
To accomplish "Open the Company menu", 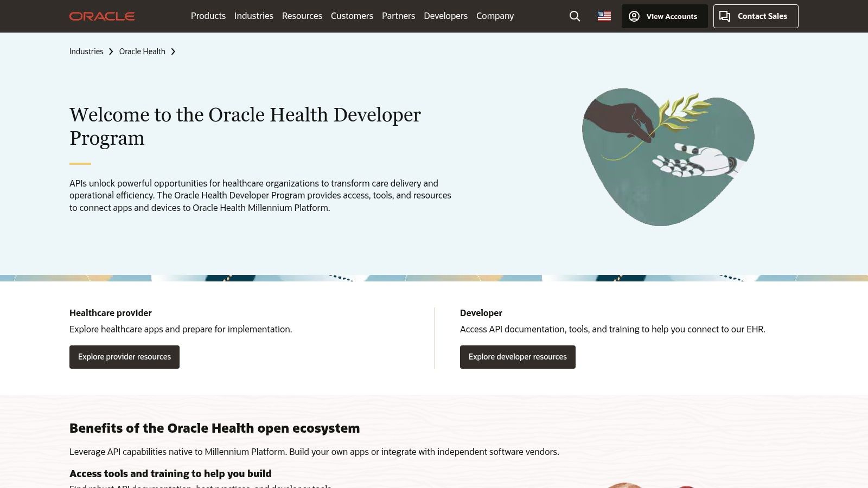I will click(495, 16).
